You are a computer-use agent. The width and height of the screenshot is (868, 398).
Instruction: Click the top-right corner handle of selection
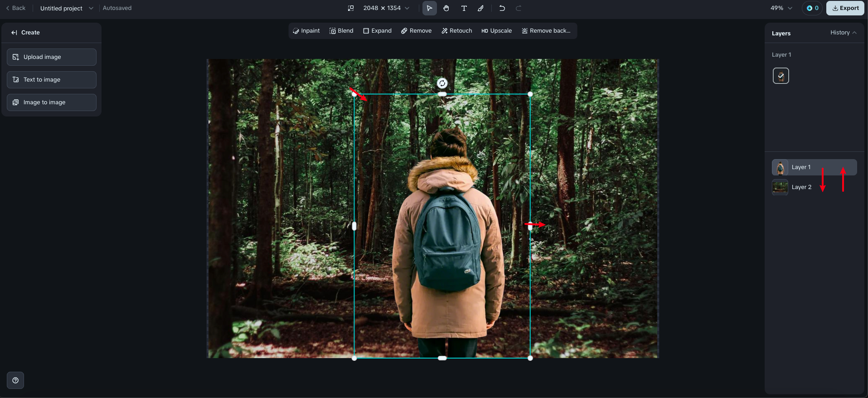[x=530, y=94]
